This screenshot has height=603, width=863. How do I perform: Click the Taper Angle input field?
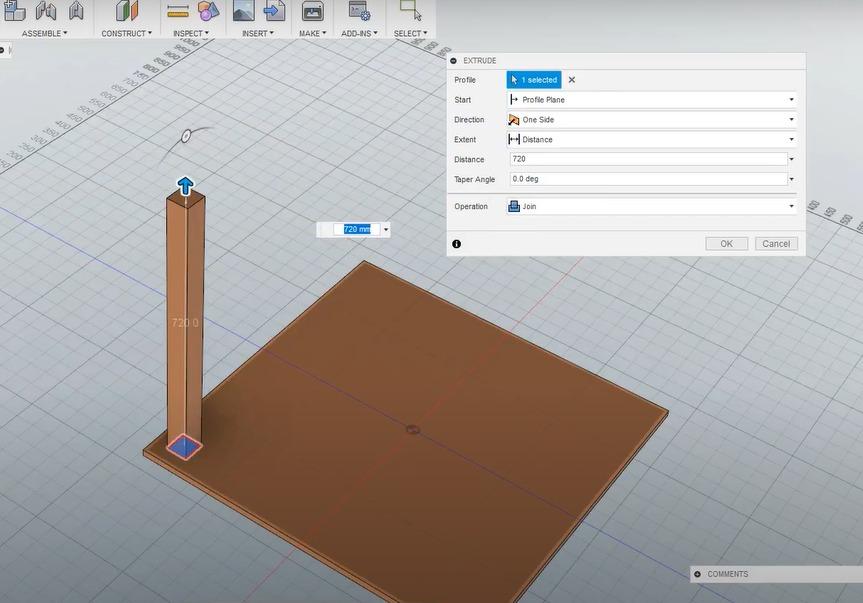point(648,179)
